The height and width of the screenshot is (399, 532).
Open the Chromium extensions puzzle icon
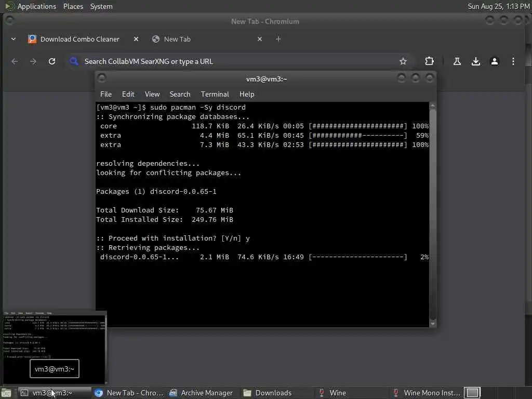(429, 61)
